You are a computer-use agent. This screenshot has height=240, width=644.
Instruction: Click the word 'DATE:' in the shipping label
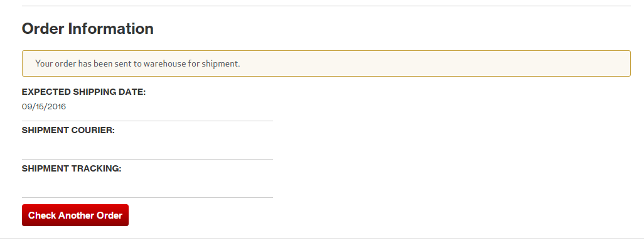point(132,92)
